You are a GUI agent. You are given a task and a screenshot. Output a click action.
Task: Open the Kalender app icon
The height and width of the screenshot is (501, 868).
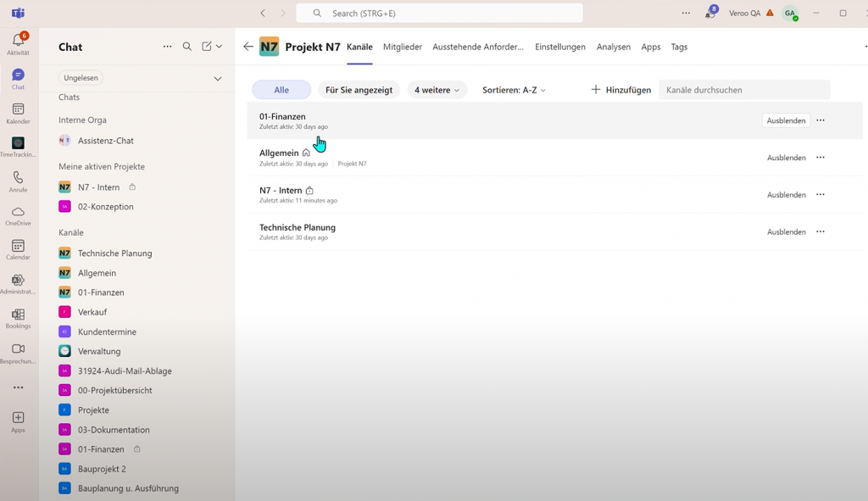(x=19, y=109)
